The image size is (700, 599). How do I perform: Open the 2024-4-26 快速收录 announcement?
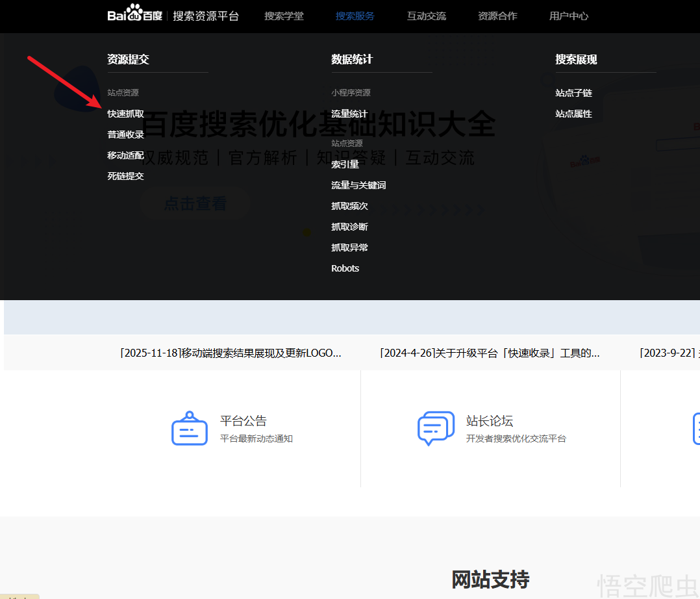tap(490, 353)
